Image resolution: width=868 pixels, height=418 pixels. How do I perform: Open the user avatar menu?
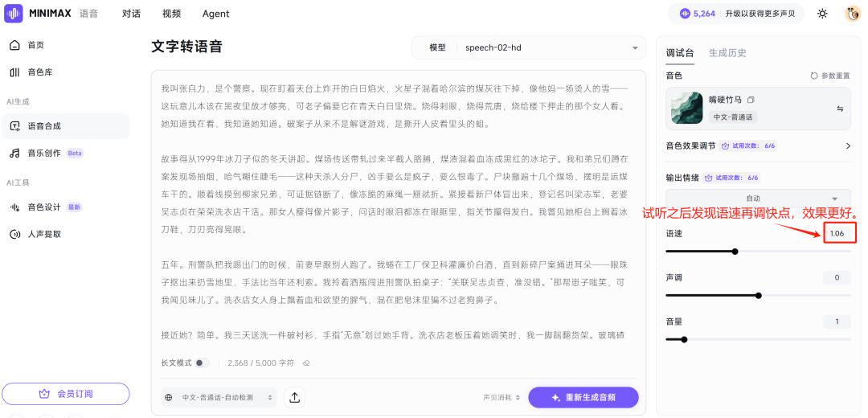click(853, 14)
